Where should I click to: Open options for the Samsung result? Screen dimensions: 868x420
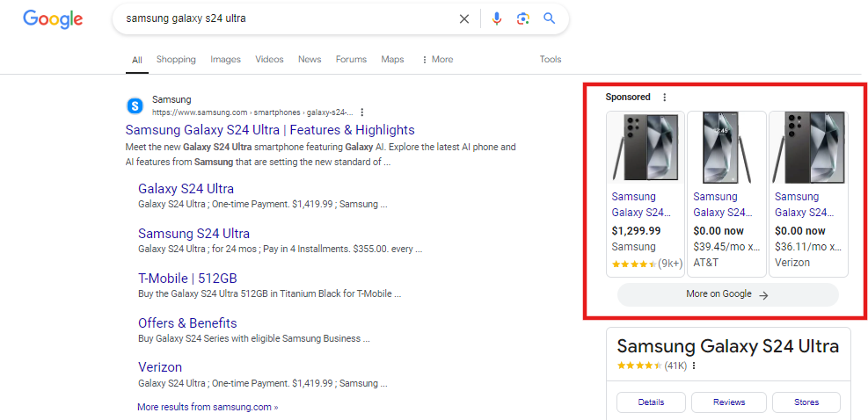point(362,112)
